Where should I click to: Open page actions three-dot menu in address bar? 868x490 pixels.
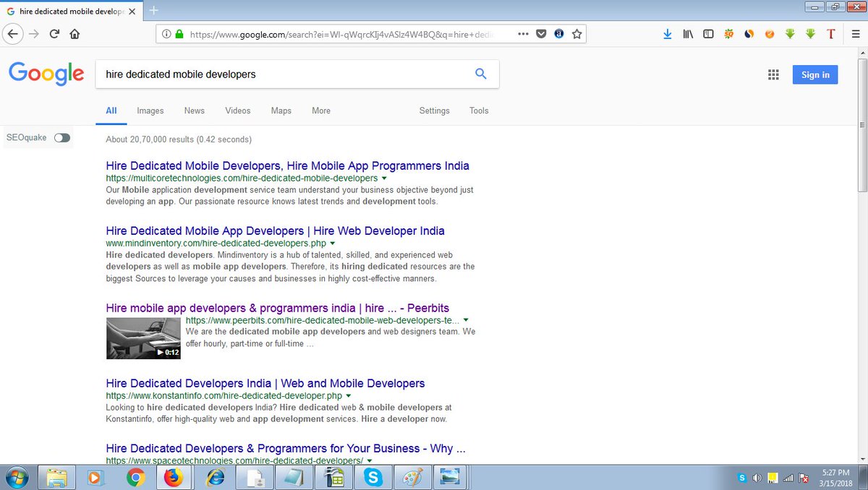[523, 34]
